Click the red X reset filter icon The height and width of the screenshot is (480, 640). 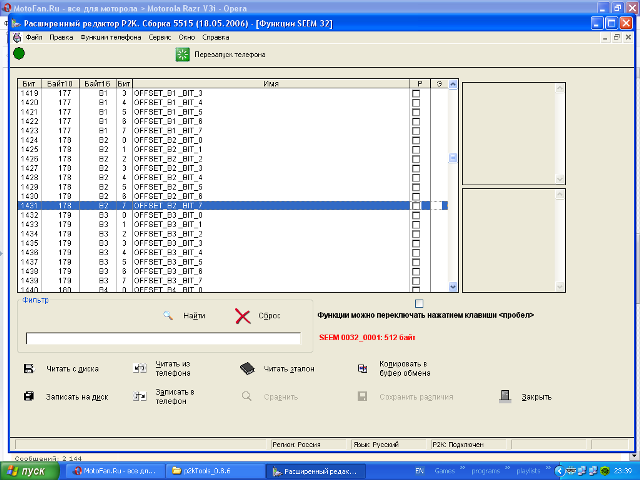(242, 316)
